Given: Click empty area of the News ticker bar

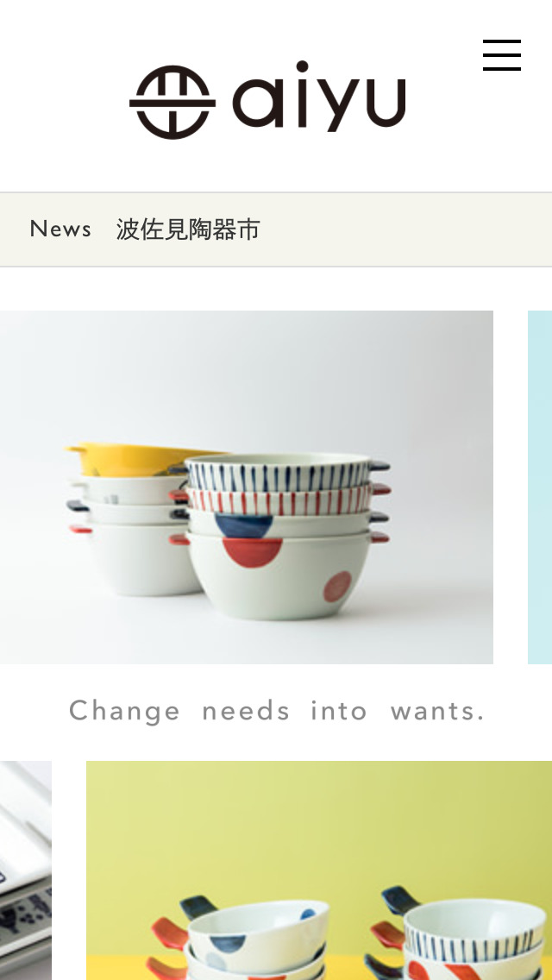Looking at the screenshot, I should 406,229.
